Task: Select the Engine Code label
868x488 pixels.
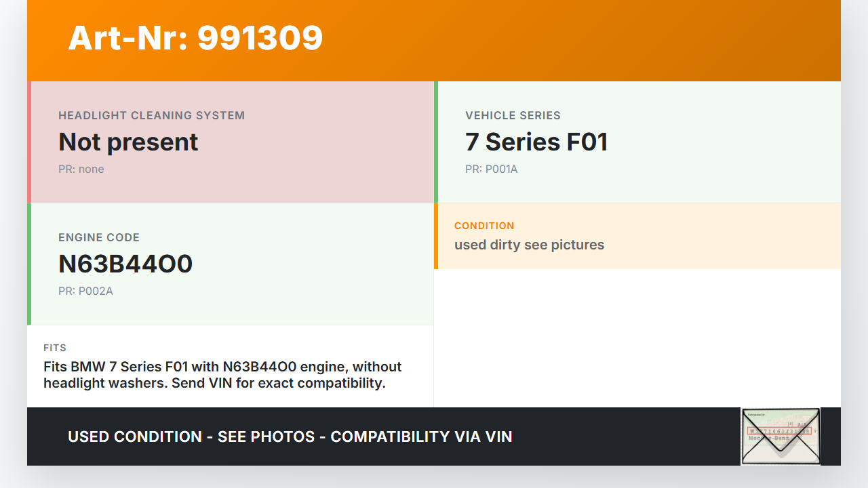Action: tap(99, 237)
